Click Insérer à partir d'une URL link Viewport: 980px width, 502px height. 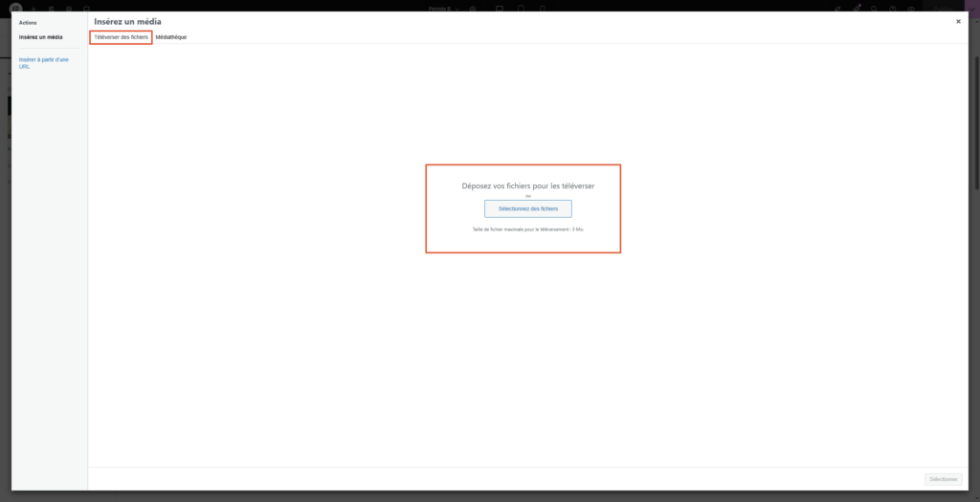pyautogui.click(x=43, y=63)
